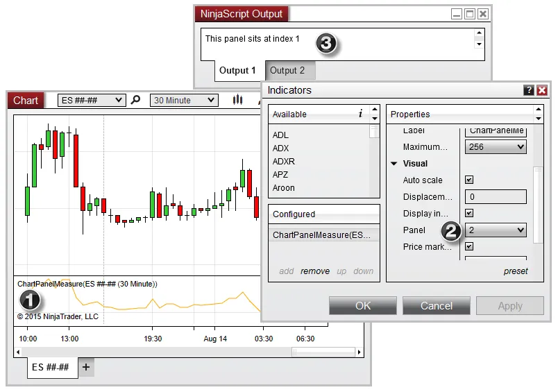
Task: Collapse the Visual property section
Action: [394, 164]
